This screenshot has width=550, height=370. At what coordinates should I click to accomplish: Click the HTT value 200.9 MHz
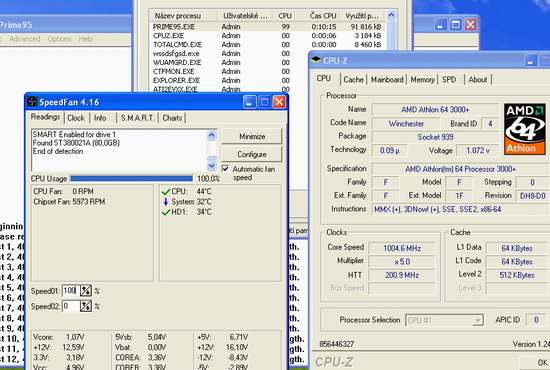[402, 275]
